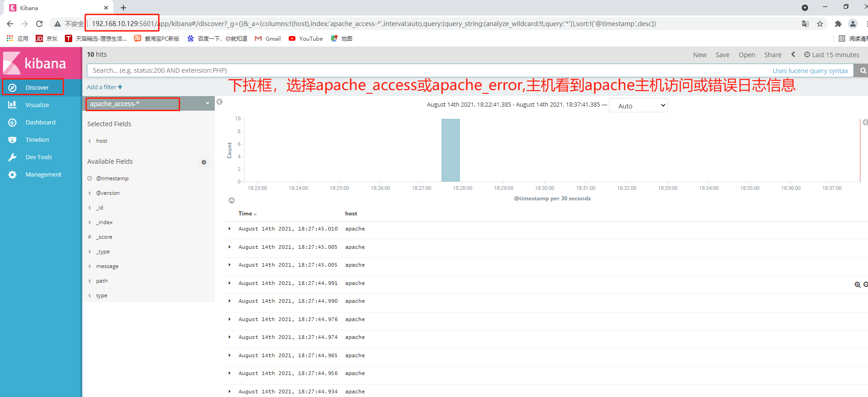Open Last 15 minutes time picker

[832, 55]
